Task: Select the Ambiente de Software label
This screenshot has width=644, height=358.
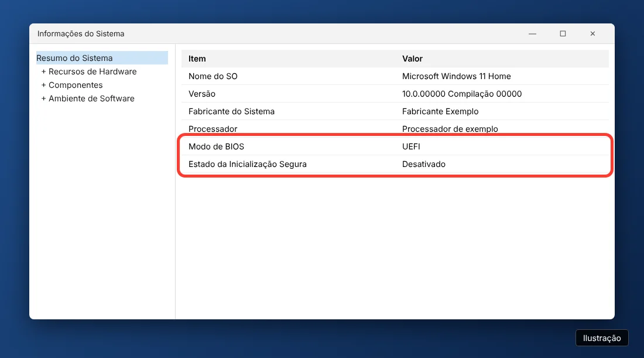Action: tap(91, 98)
